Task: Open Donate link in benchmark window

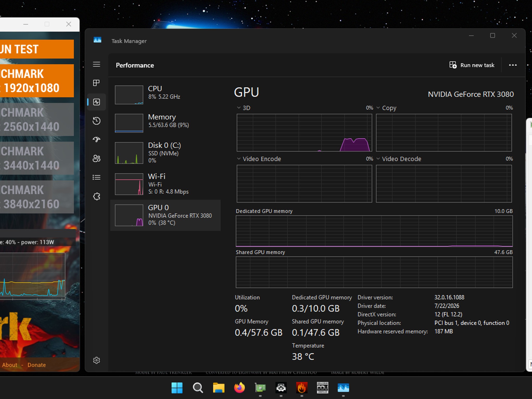Action: pyautogui.click(x=37, y=365)
